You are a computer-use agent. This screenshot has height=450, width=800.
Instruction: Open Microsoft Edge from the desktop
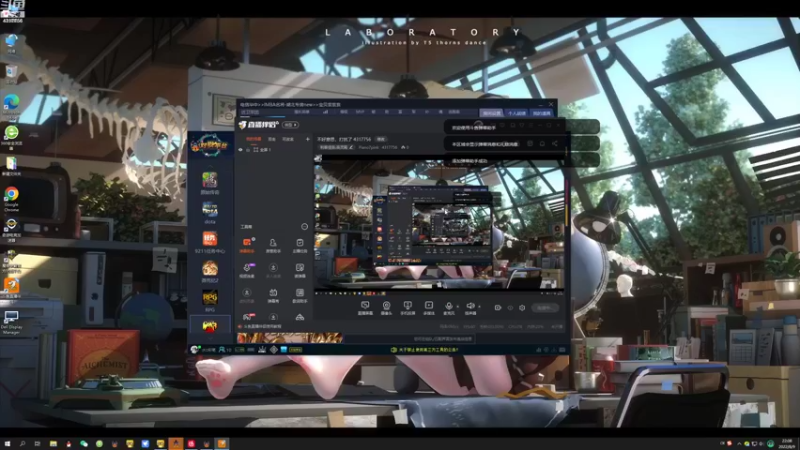point(11,106)
